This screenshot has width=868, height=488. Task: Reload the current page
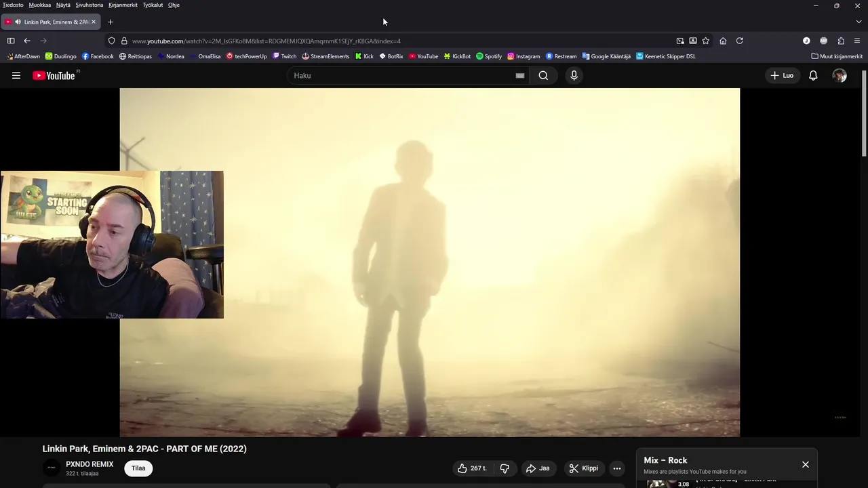(740, 41)
